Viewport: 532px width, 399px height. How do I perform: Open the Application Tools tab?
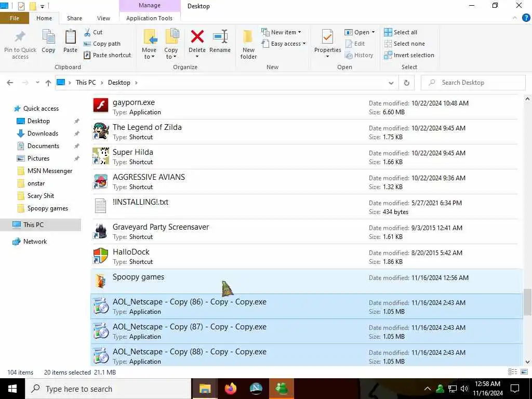[149, 18]
